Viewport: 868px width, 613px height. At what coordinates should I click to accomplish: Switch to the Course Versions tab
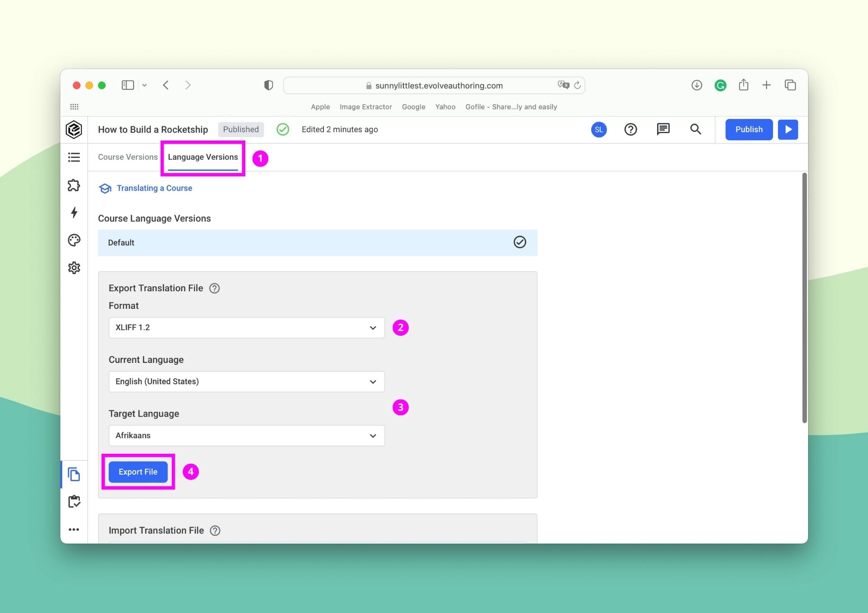point(128,157)
